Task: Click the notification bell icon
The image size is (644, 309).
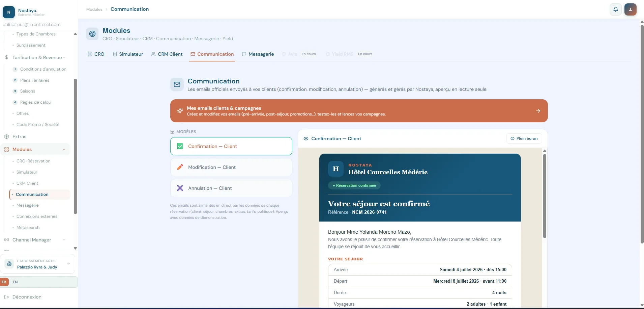Action: [615, 9]
